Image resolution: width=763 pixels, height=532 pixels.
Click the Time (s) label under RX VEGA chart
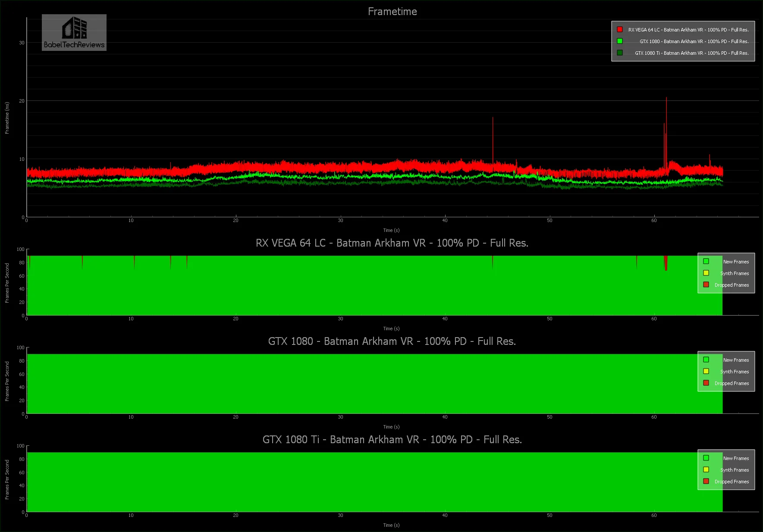391,329
